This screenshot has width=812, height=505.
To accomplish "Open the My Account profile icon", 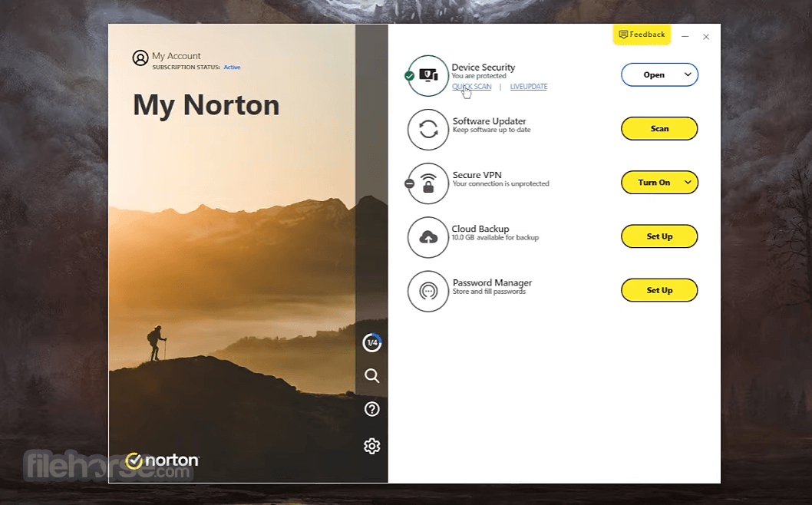I will [x=140, y=58].
